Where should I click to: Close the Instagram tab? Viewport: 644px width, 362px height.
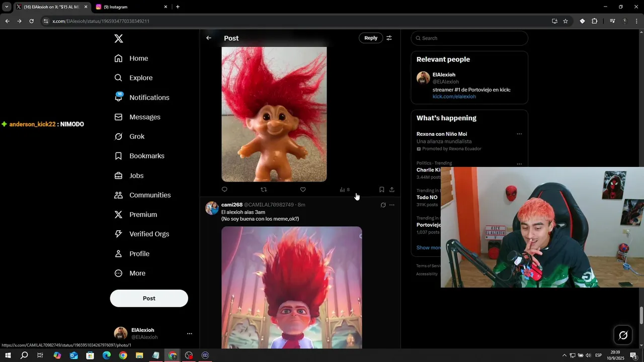pos(166,7)
